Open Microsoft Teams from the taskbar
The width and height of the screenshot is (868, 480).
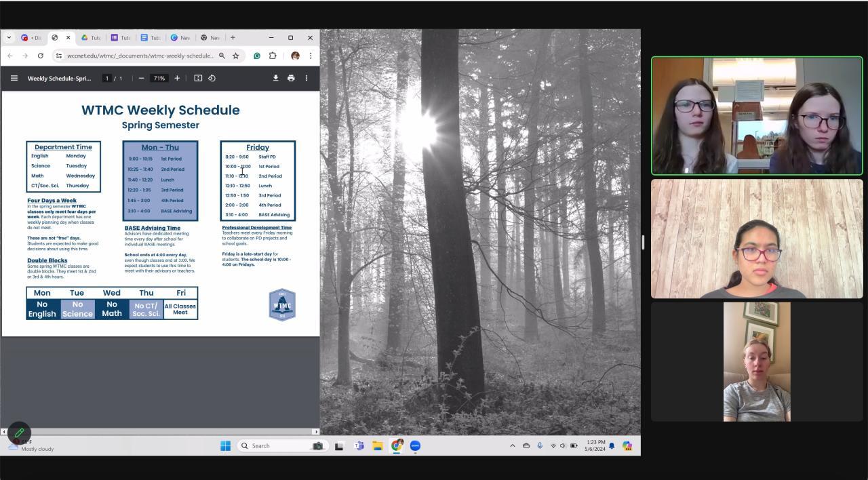(359, 445)
